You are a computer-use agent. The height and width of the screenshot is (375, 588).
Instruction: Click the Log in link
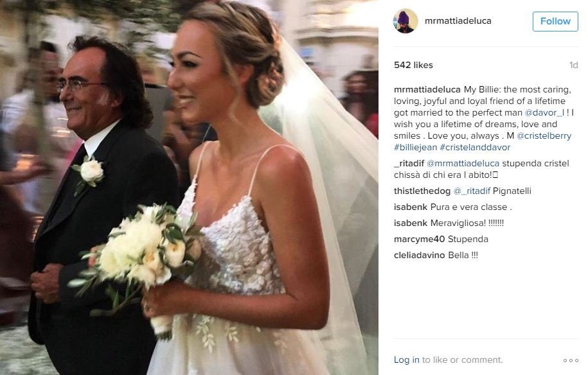click(407, 360)
